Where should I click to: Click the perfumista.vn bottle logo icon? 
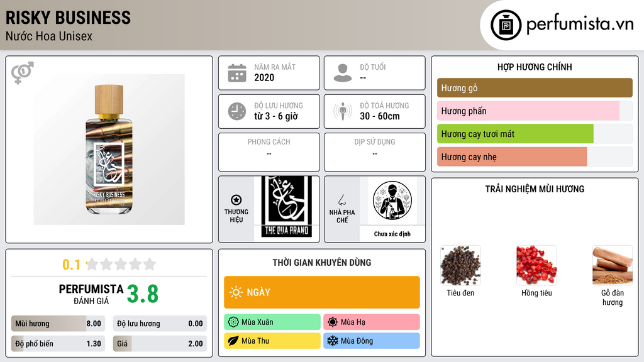point(506,25)
